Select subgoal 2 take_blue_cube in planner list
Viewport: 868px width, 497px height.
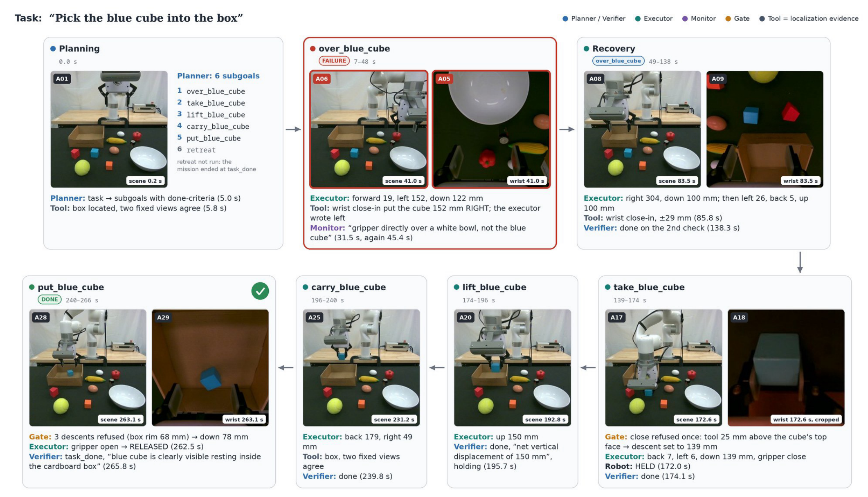[211, 103]
